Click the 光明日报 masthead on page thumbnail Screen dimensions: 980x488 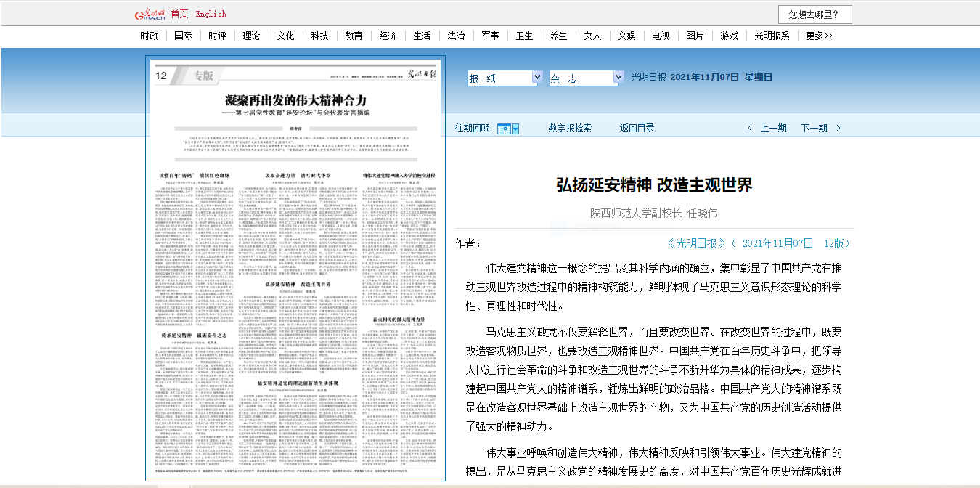[x=420, y=75]
